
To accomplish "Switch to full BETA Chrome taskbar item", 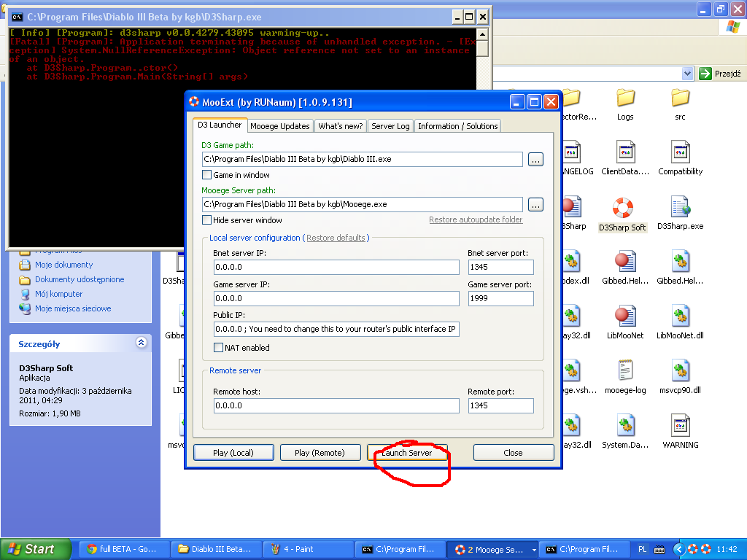I will click(124, 549).
